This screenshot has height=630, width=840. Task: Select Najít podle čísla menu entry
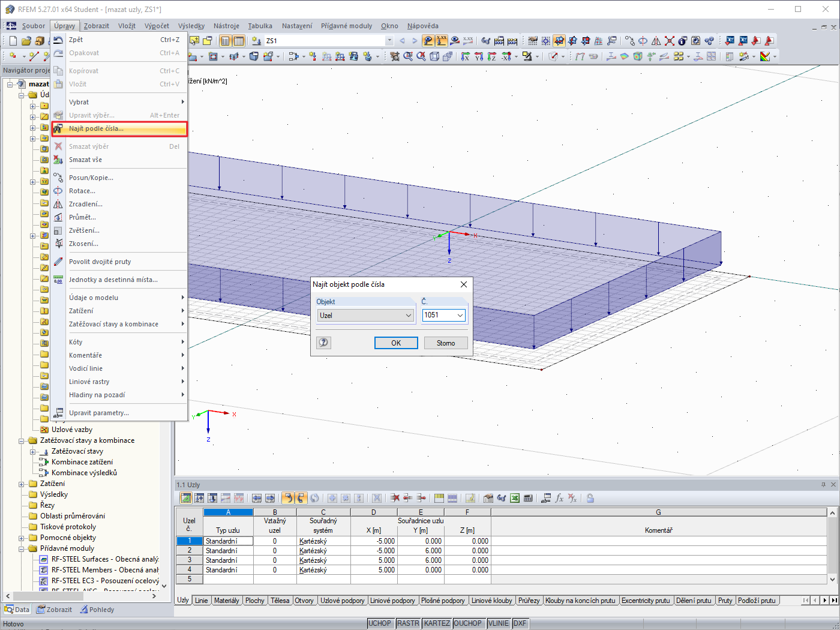pyautogui.click(x=119, y=128)
